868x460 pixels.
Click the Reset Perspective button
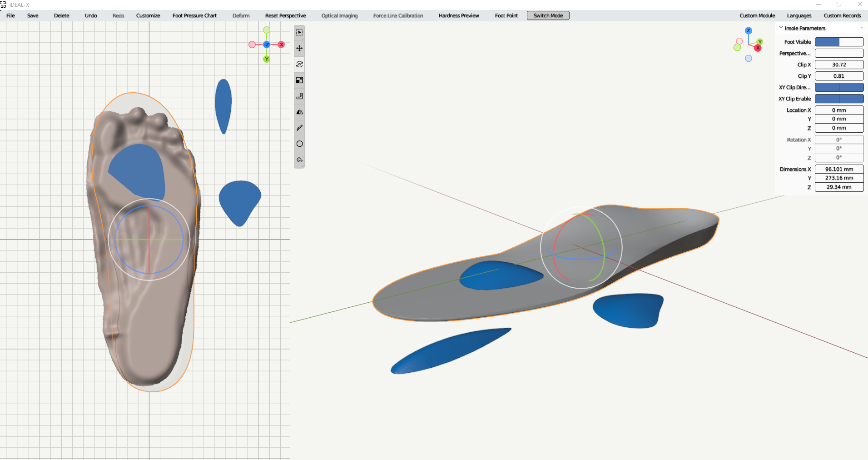pyautogui.click(x=285, y=15)
